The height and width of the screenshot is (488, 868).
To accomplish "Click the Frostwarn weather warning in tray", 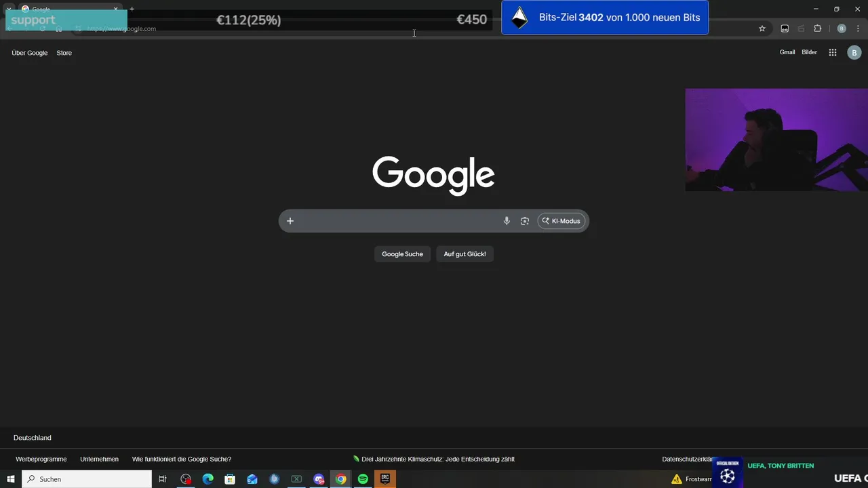I will point(690,479).
